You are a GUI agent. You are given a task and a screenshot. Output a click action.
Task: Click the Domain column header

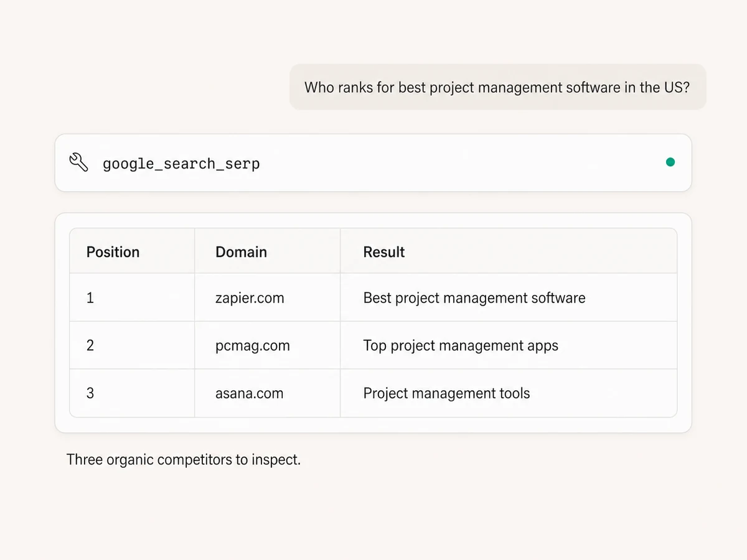pyautogui.click(x=268, y=251)
